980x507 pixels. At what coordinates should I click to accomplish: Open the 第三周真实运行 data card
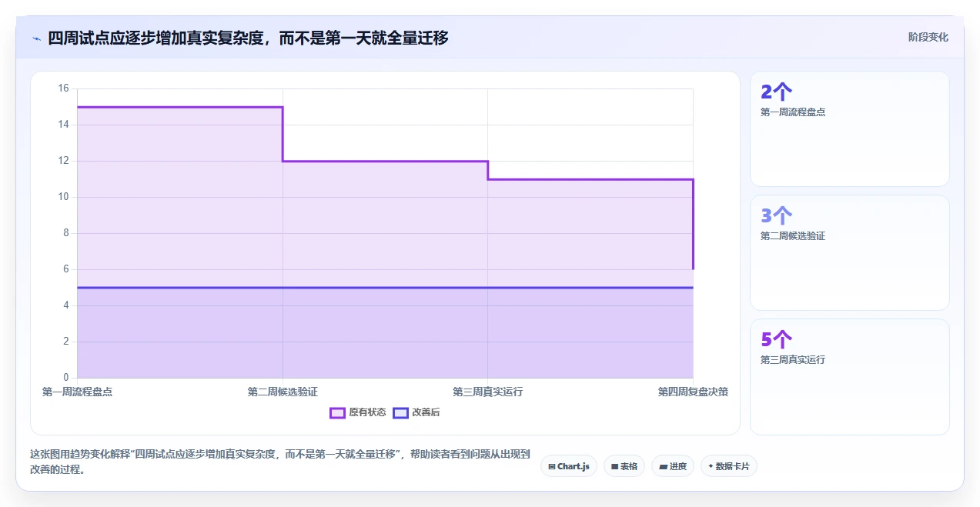pyautogui.click(x=850, y=377)
